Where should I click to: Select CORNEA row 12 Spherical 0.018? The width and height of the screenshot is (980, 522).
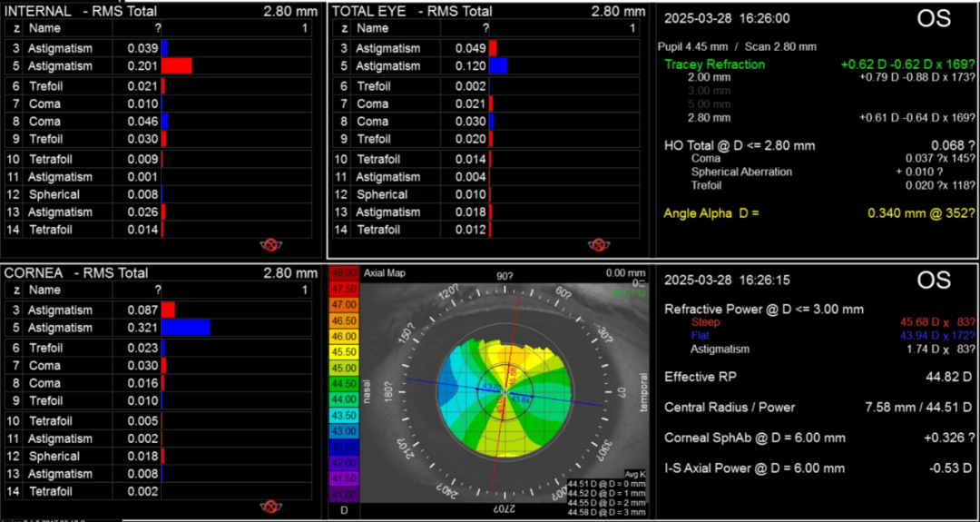[x=158, y=457]
